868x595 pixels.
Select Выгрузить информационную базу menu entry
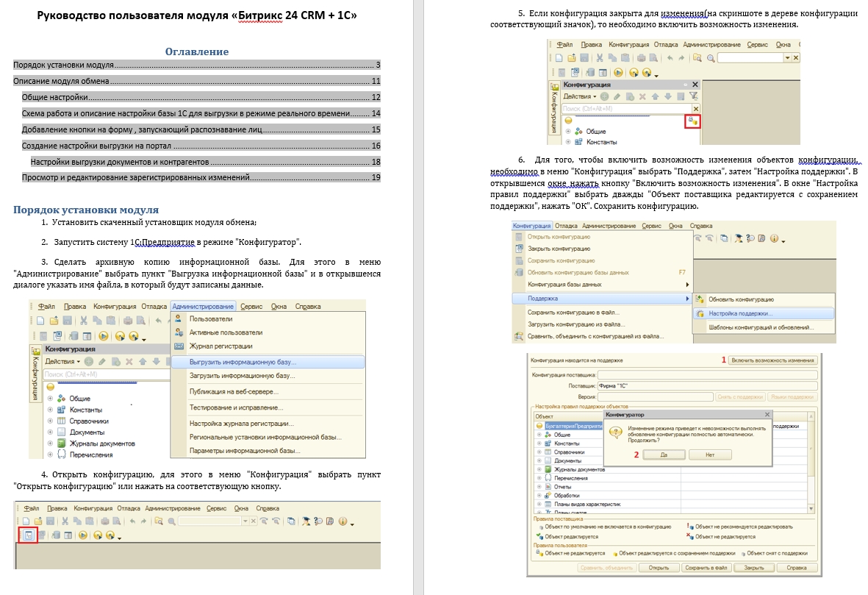tap(268, 362)
